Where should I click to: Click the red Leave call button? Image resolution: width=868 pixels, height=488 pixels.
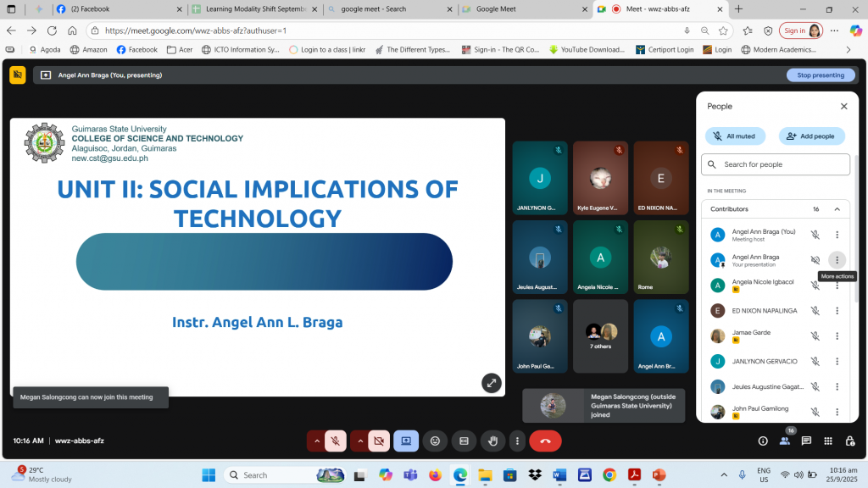545,441
